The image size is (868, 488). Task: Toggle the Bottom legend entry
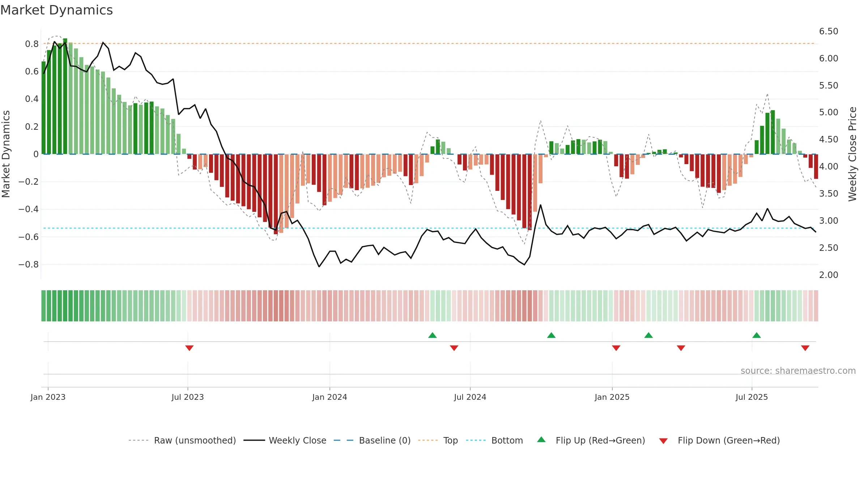point(494,440)
